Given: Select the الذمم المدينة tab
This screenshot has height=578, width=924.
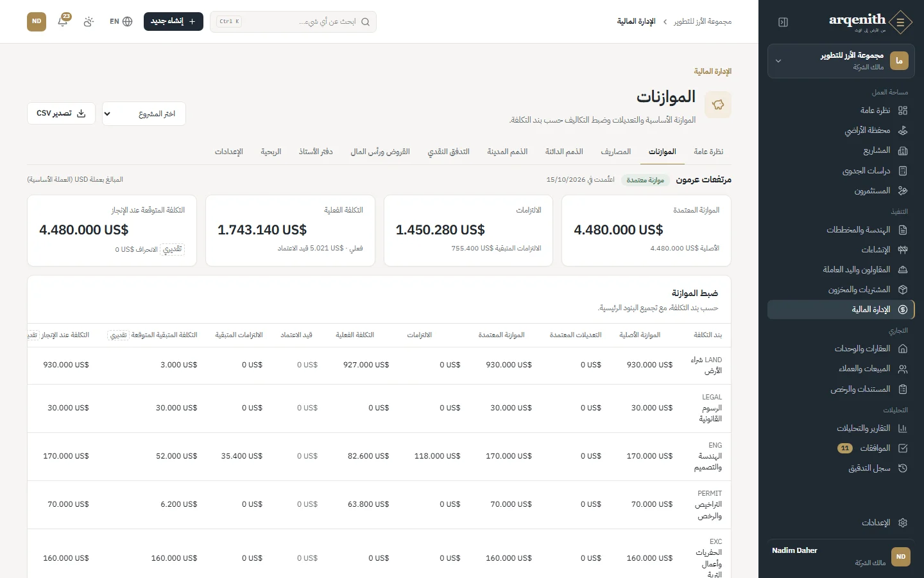Looking at the screenshot, I should (507, 152).
